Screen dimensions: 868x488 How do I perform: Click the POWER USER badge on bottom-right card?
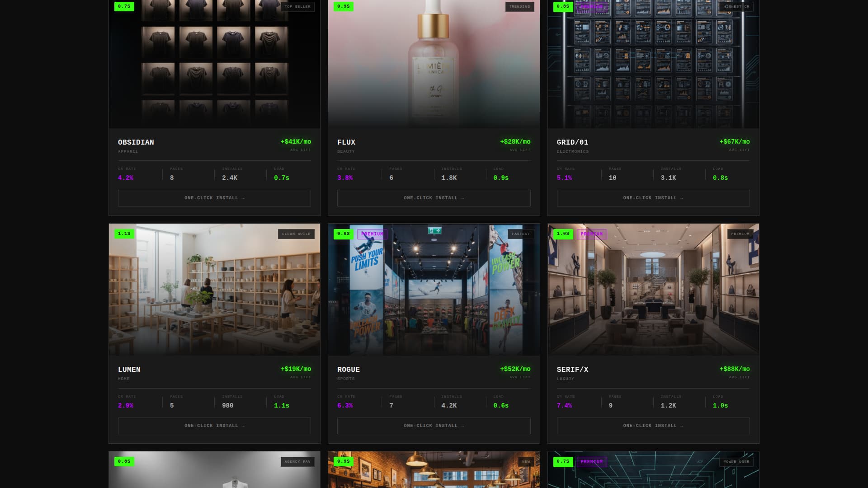pos(736,462)
